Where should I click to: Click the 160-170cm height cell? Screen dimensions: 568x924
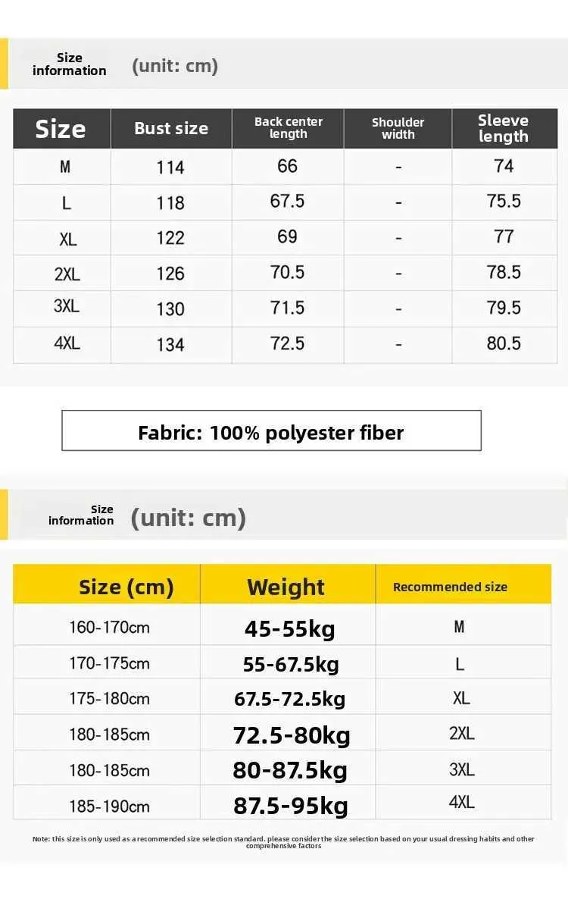[110, 628]
